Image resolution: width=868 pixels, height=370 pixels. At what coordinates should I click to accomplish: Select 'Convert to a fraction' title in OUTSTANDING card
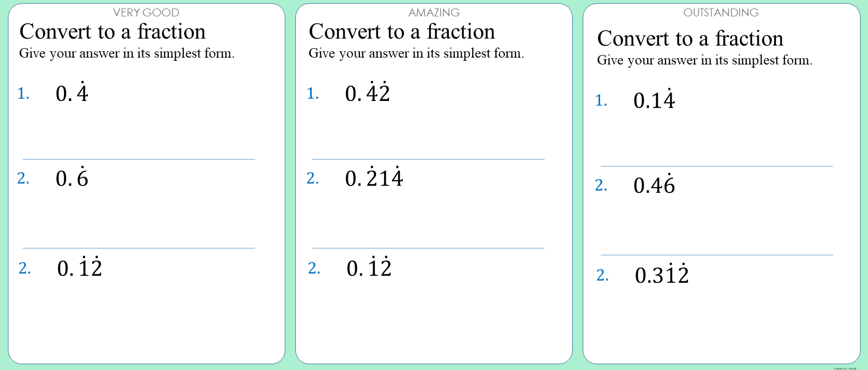pyautogui.click(x=690, y=39)
